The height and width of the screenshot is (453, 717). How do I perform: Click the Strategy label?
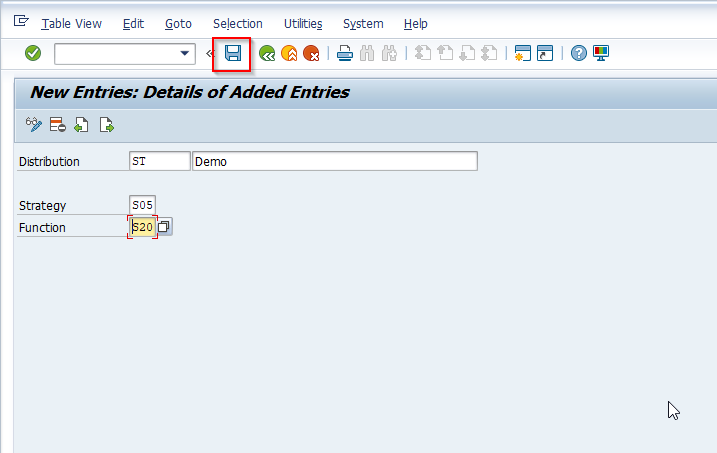coord(43,206)
